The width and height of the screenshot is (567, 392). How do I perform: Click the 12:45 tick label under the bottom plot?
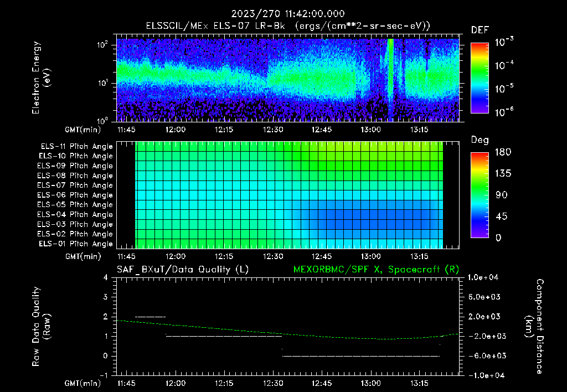(322, 383)
